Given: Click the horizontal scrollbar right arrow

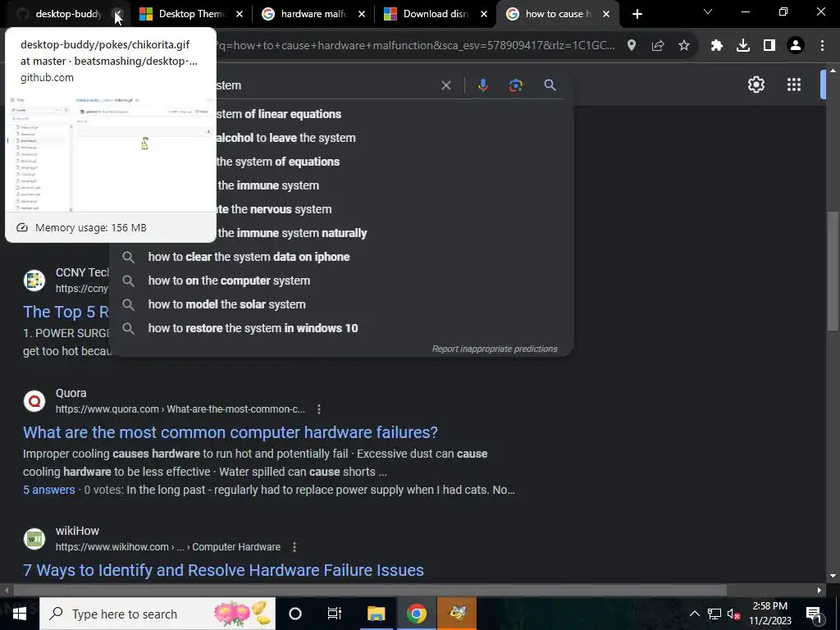Looking at the screenshot, I should (819, 590).
